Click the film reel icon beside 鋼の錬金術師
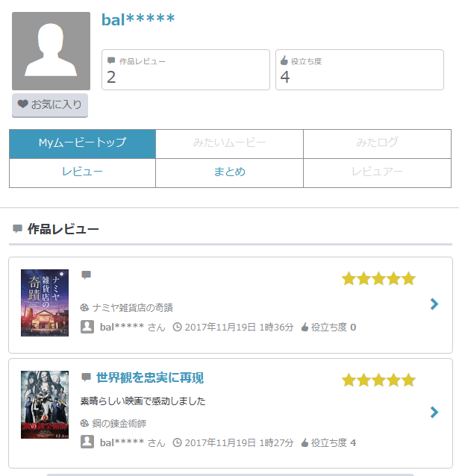The width and height of the screenshot is (459, 476). click(x=84, y=423)
